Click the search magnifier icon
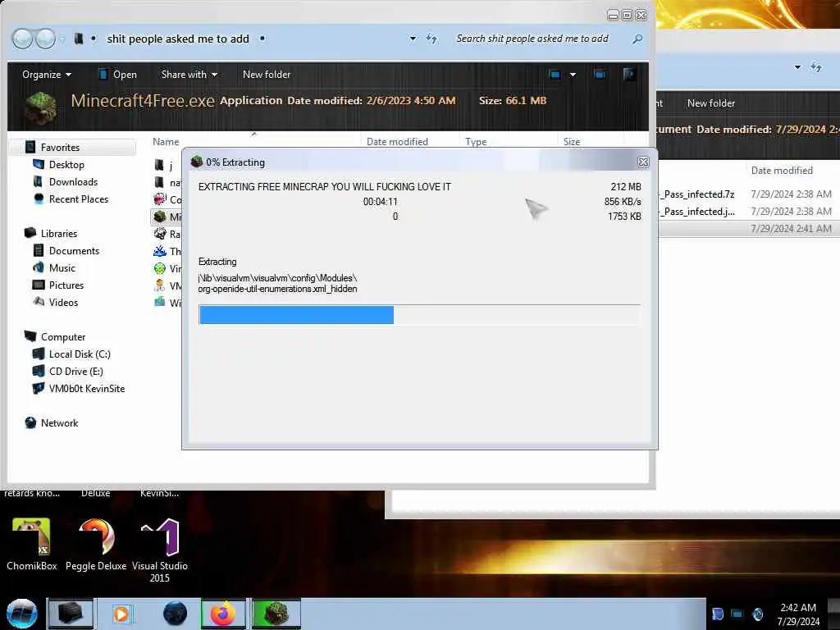 637,39
